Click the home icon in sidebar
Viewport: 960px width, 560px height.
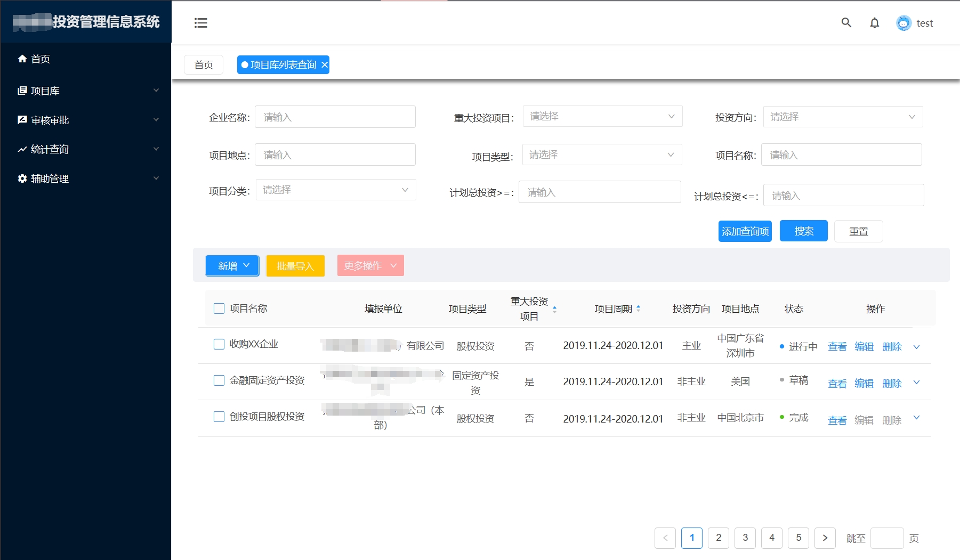22,59
